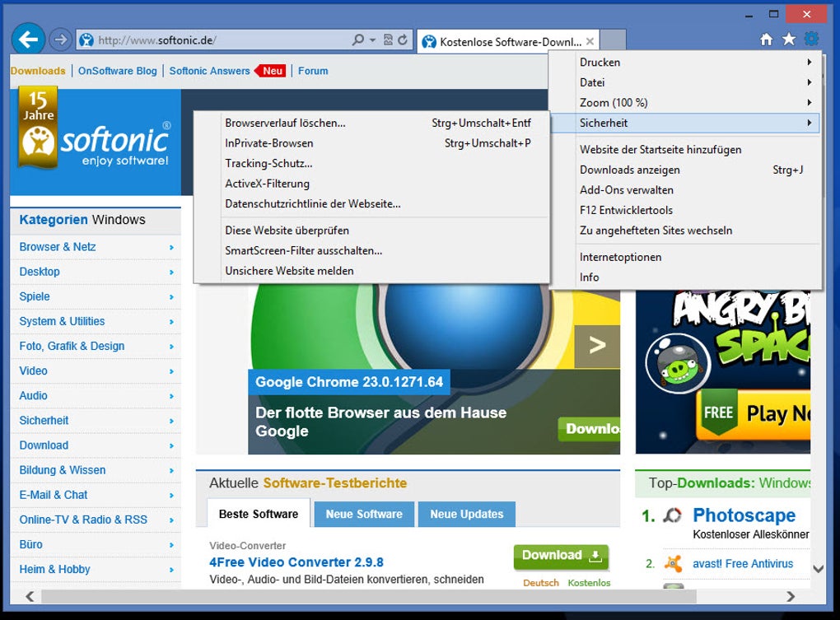Expand the Datei submenu
The image size is (840, 620).
click(685, 82)
